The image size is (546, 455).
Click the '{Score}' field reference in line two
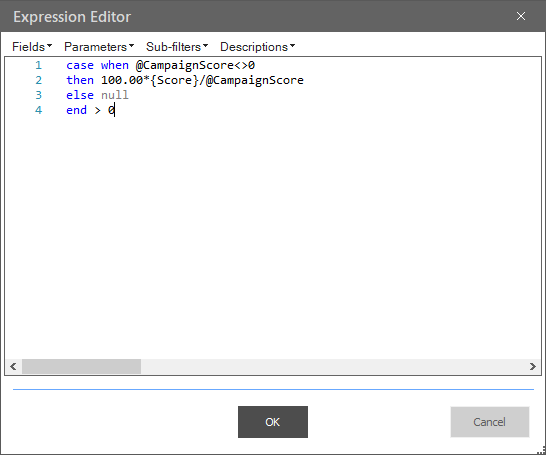(x=174, y=80)
